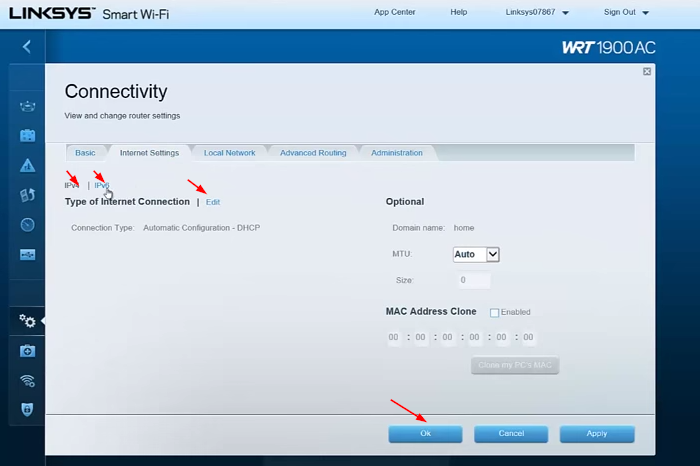
Task: Focus the first MAC address octet field
Action: tap(393, 337)
